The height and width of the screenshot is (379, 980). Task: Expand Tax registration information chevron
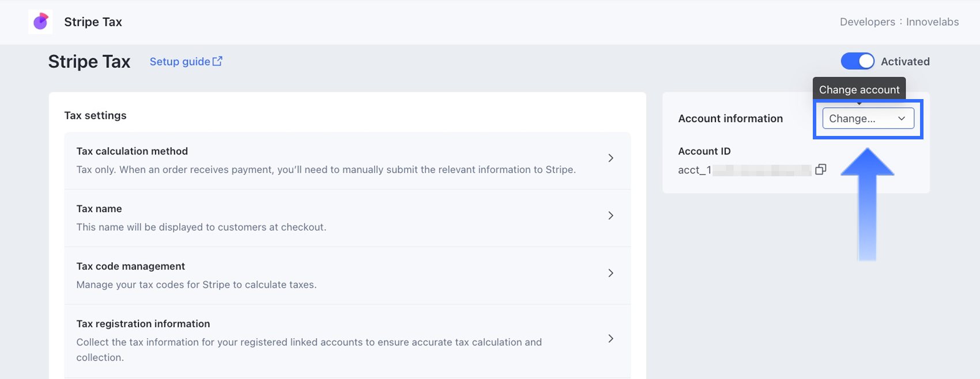[x=610, y=339]
